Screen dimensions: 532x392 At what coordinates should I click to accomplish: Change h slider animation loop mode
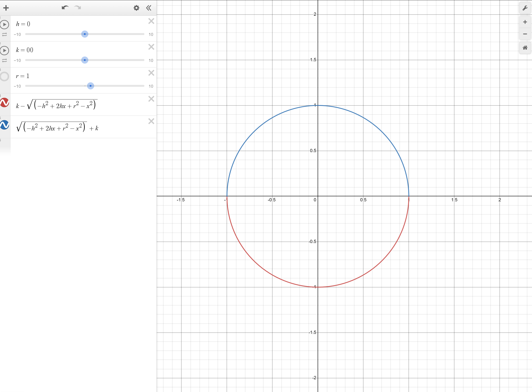(x=5, y=35)
